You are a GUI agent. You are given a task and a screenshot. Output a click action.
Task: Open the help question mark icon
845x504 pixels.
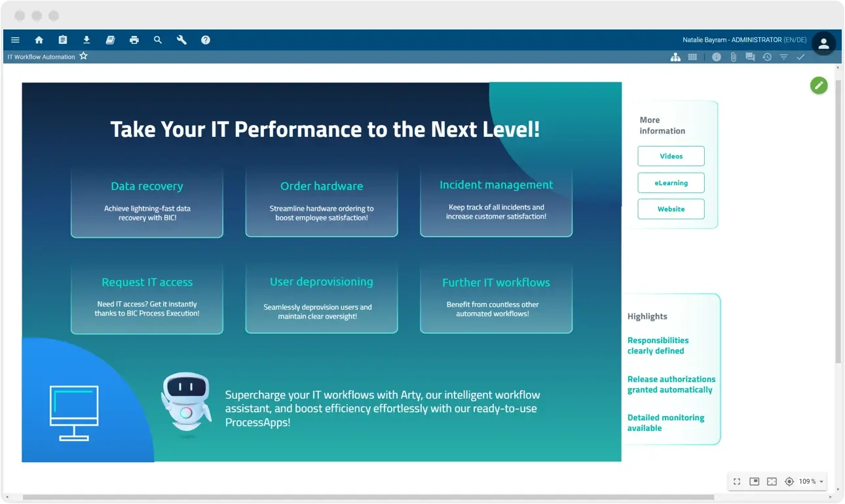[x=206, y=40]
